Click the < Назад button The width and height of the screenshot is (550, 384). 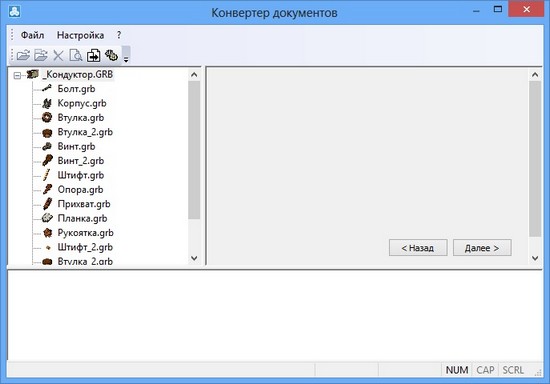[x=418, y=248]
